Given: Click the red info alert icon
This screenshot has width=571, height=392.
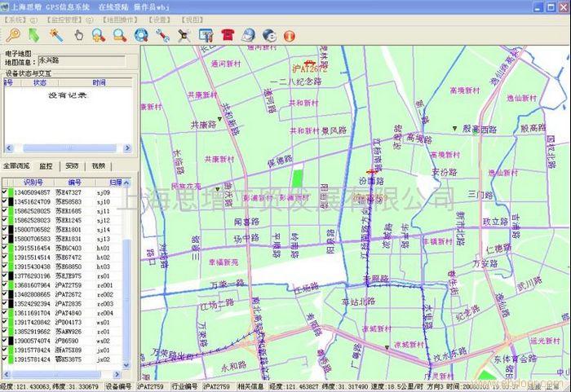Looking at the screenshot, I should pyautogui.click(x=290, y=36).
